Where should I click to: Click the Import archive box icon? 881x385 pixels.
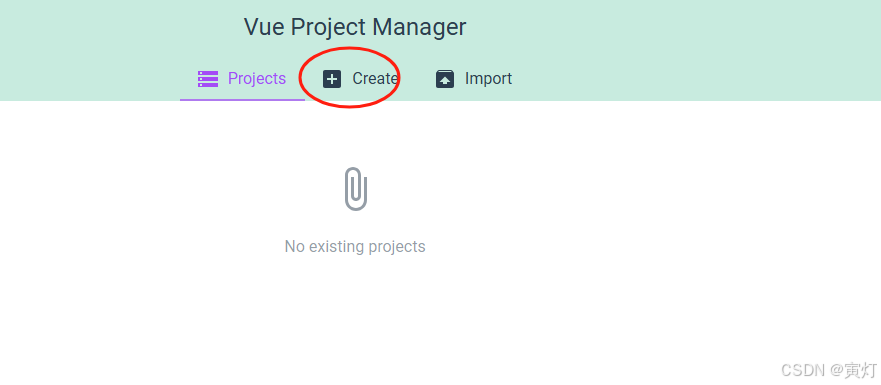tap(445, 79)
